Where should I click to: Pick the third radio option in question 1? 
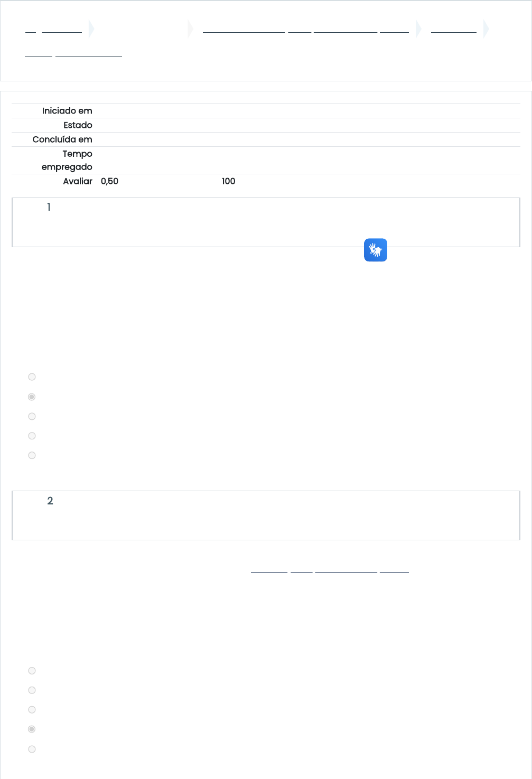click(32, 416)
